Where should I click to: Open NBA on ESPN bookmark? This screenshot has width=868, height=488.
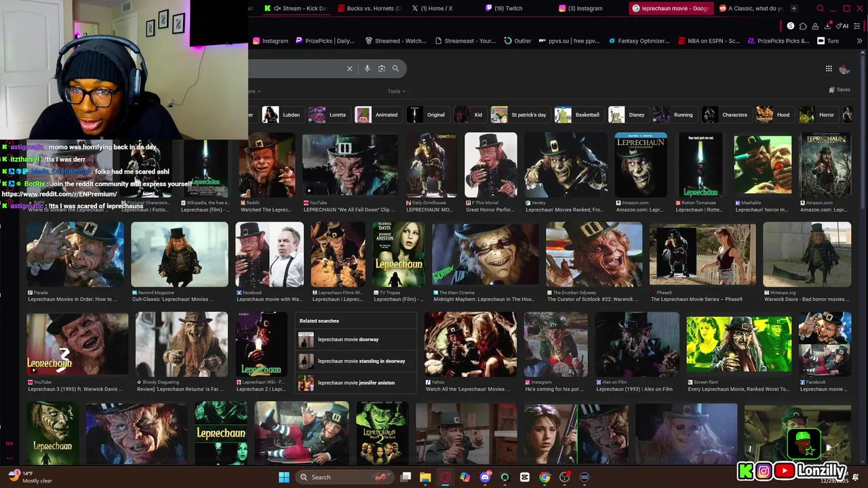(x=709, y=41)
